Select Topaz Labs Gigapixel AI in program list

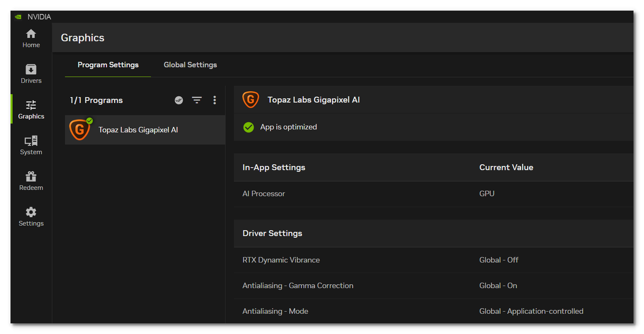coord(145,130)
